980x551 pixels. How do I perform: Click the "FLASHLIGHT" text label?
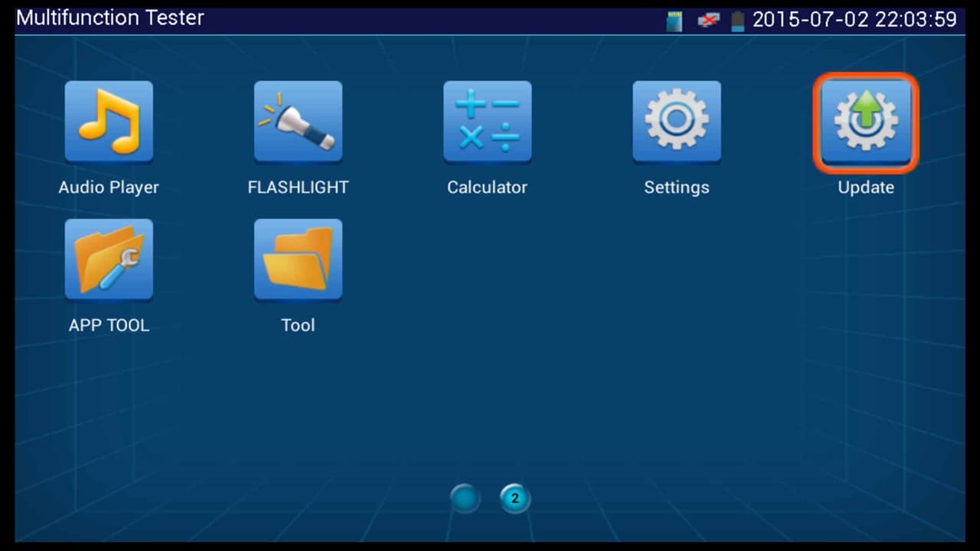pos(298,187)
